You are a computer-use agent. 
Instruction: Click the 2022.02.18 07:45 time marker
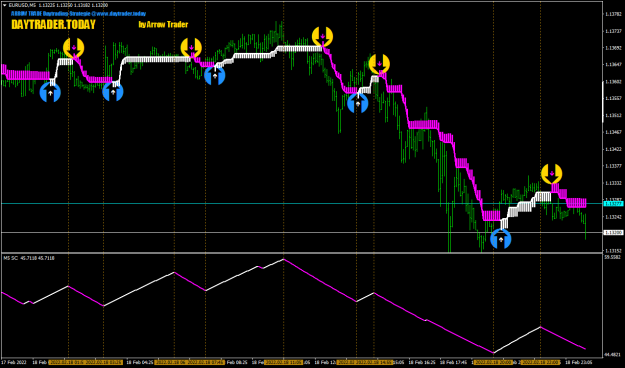(x=206, y=363)
